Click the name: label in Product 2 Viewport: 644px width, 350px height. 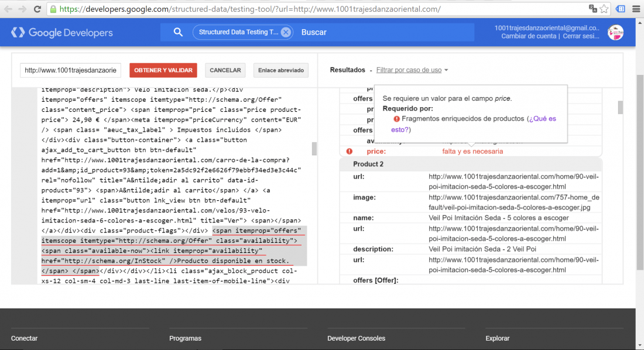coord(363,218)
